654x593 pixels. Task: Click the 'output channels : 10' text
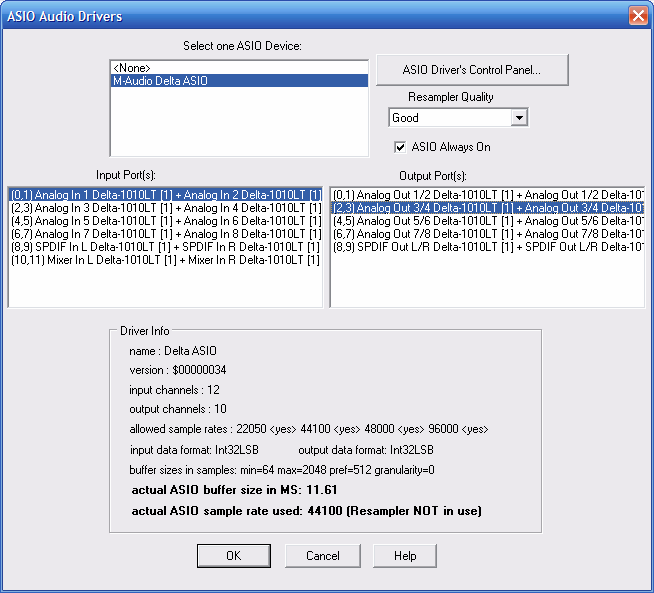pos(178,409)
